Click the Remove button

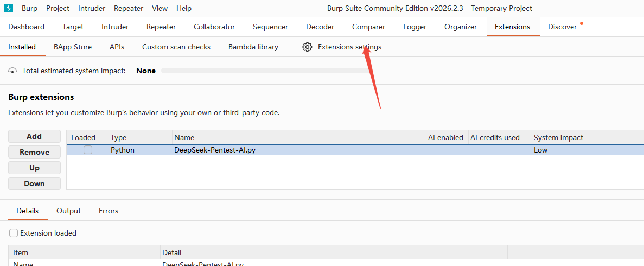click(34, 152)
